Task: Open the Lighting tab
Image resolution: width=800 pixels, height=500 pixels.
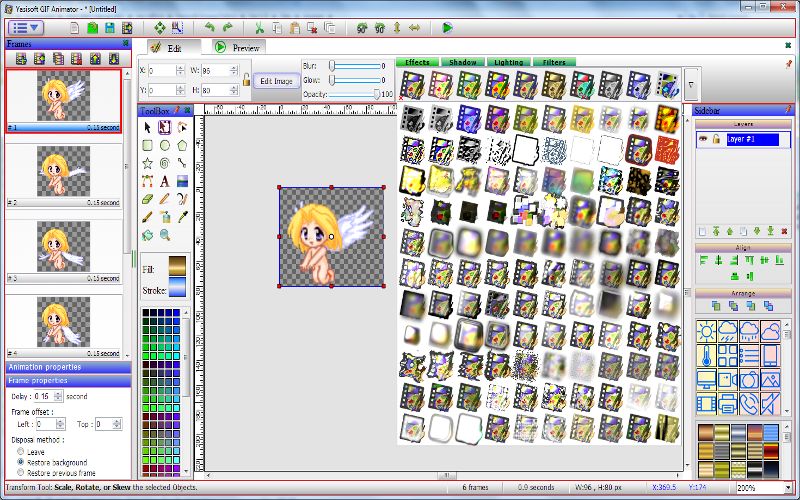Action: 508,62
